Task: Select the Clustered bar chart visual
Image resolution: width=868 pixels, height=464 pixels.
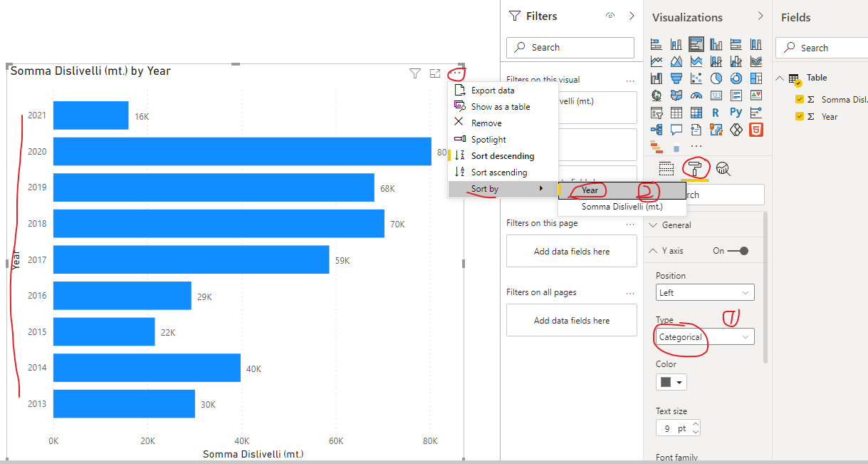Action: (696, 44)
